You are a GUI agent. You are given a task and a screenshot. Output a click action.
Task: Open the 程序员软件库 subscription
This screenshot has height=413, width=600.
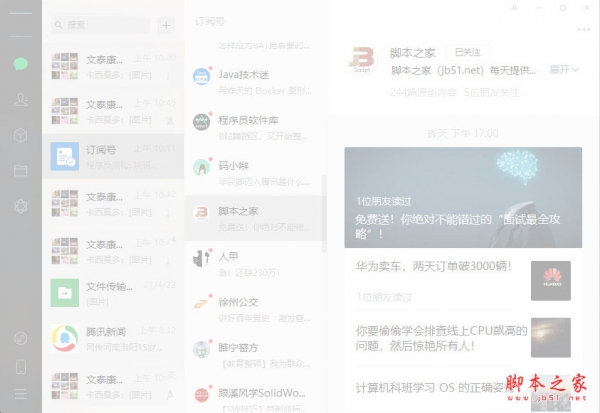pos(255,128)
